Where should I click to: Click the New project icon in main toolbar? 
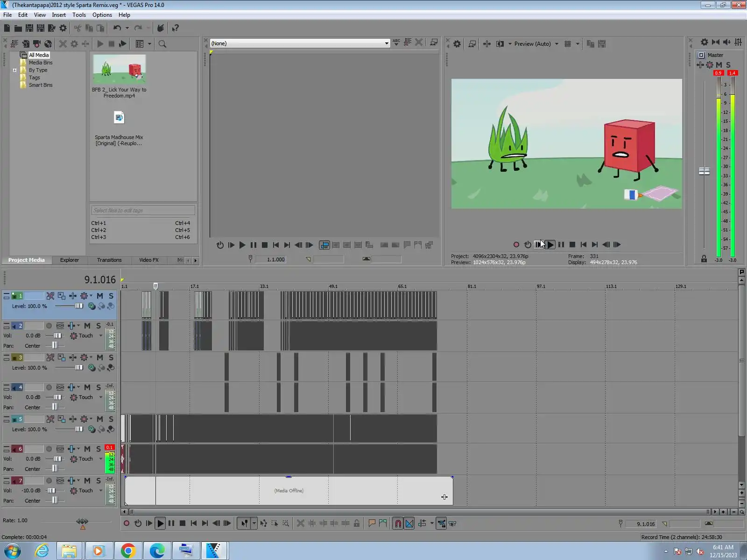point(7,28)
